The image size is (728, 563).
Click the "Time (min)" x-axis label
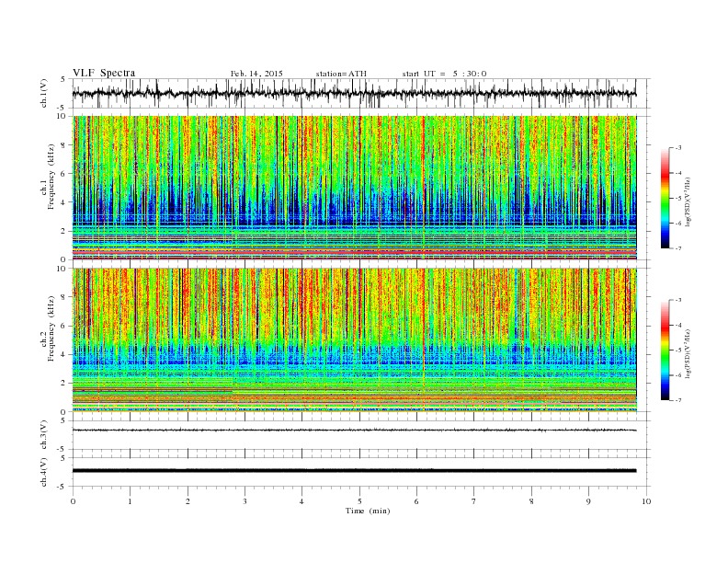tap(368, 511)
